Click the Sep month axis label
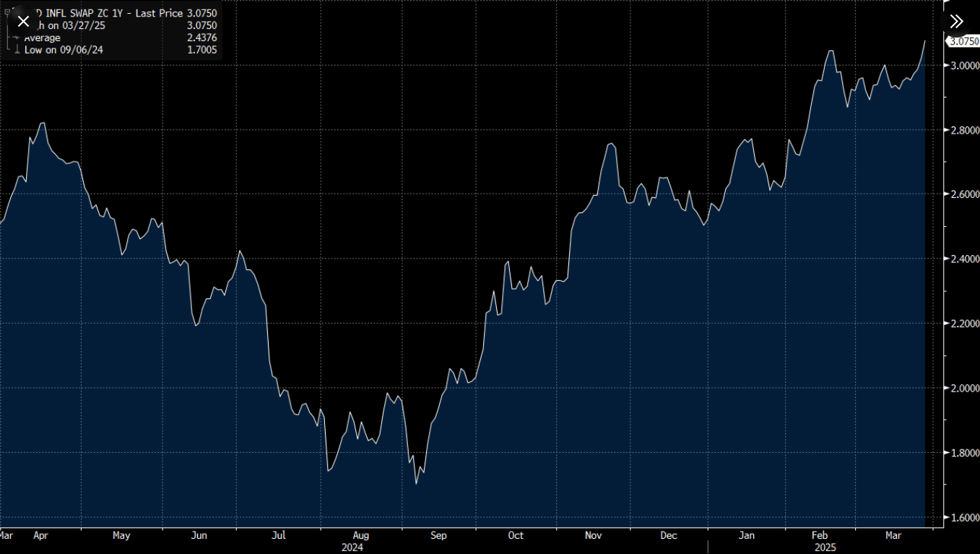 click(x=438, y=535)
